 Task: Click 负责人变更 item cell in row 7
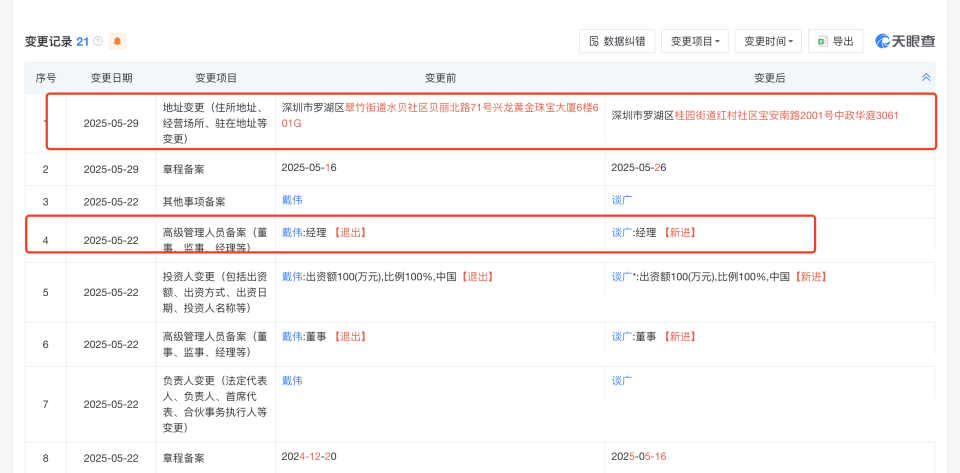pos(216,404)
